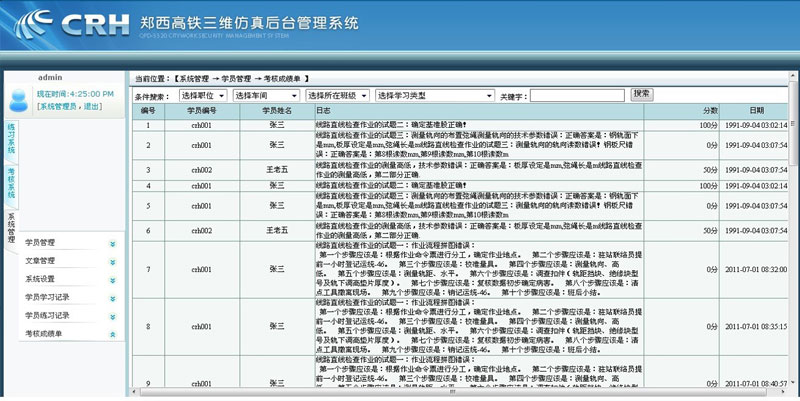The height and width of the screenshot is (401, 800).
Task: Click the 系统管理员 link
Action: tap(58, 106)
